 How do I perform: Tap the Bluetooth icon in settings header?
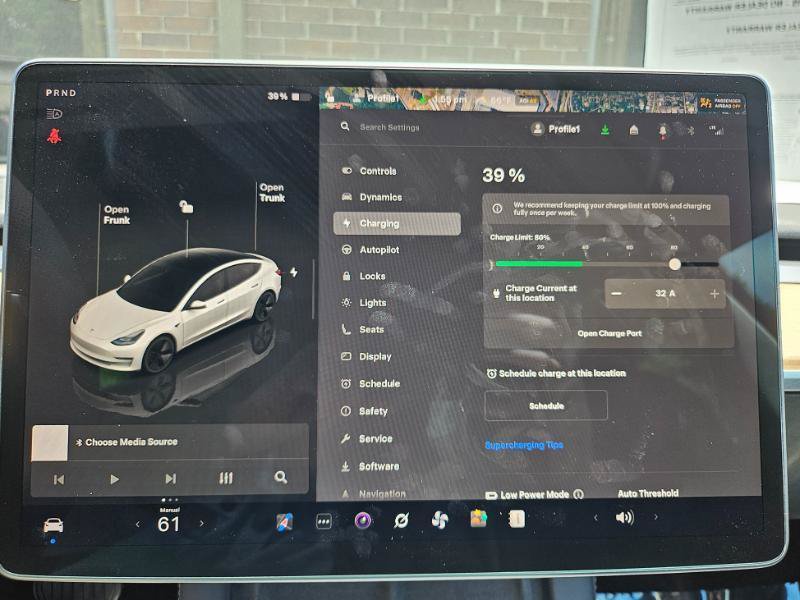tap(690, 131)
